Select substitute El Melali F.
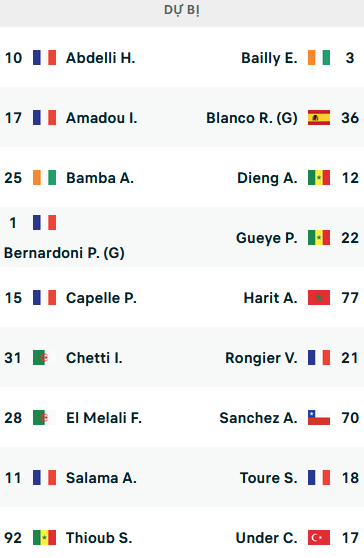 coord(104,418)
